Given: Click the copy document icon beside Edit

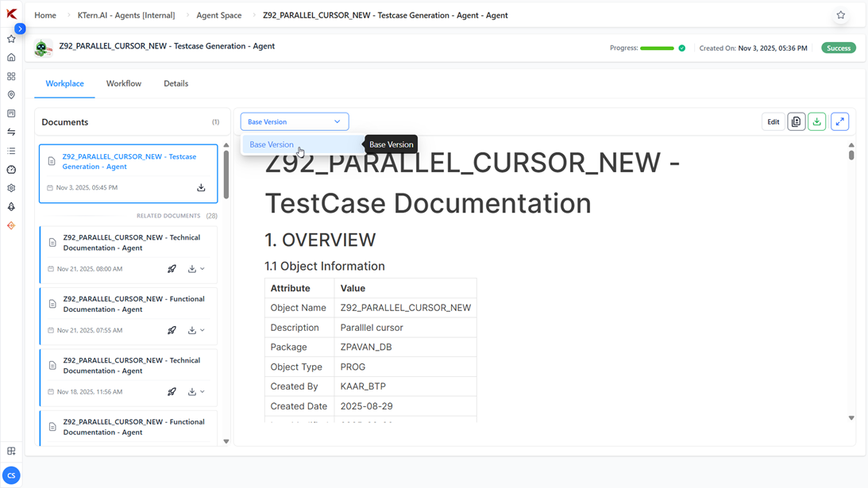Looking at the screenshot, I should pyautogui.click(x=796, y=121).
